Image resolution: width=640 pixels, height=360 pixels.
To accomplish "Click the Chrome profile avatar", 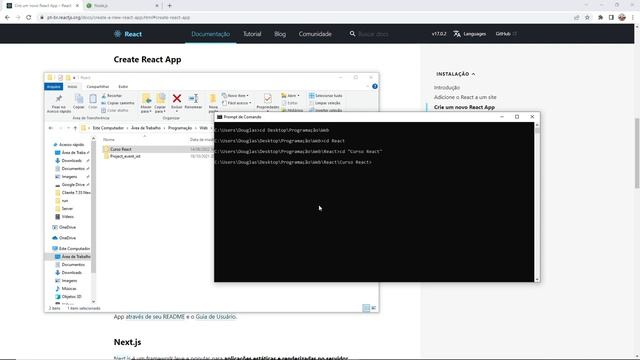I will (622, 18).
